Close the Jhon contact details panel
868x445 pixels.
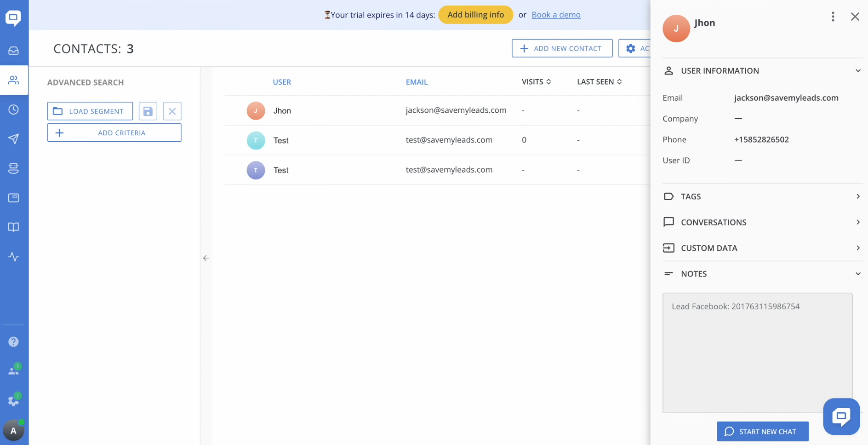(855, 17)
